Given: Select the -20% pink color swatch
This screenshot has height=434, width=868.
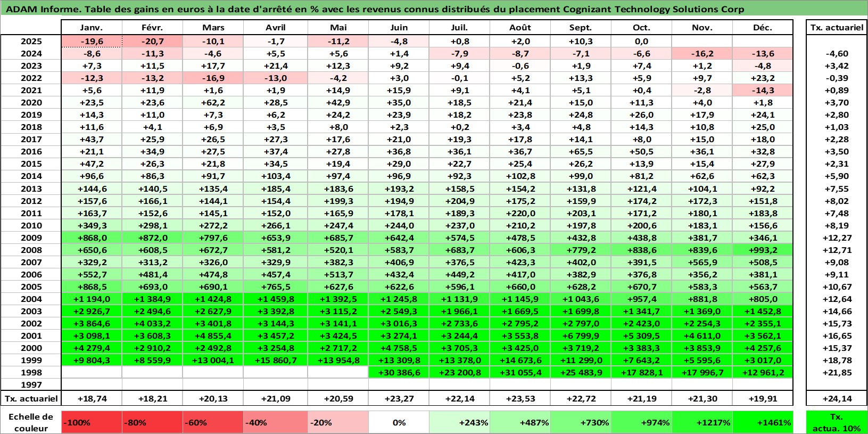Looking at the screenshot, I should coord(337,422).
